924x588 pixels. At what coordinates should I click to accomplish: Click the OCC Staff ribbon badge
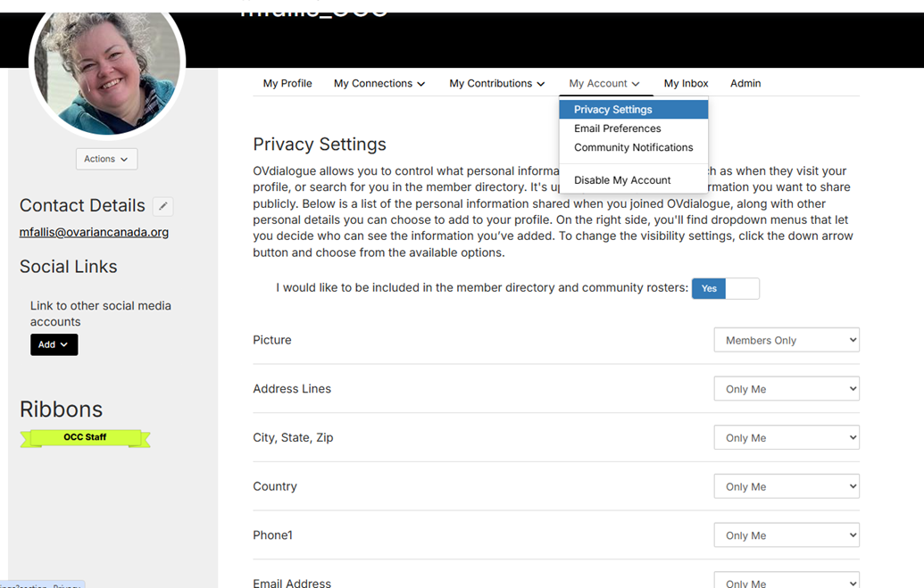(x=85, y=438)
